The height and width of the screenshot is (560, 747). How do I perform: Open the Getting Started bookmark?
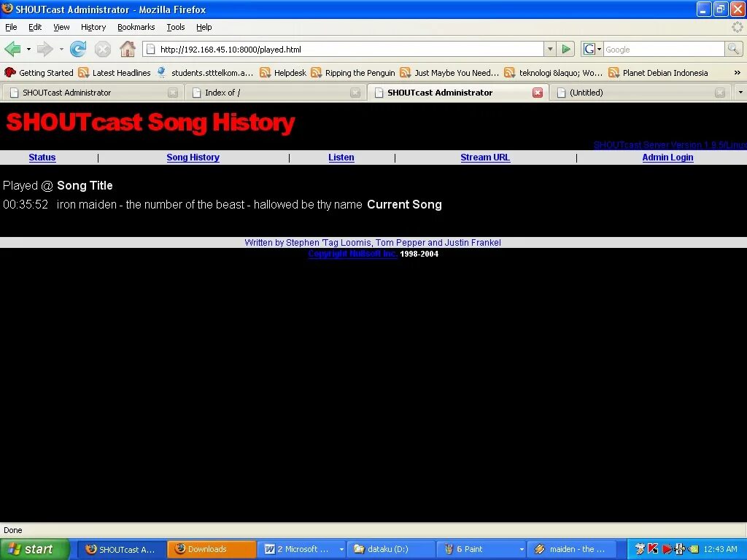click(x=39, y=73)
